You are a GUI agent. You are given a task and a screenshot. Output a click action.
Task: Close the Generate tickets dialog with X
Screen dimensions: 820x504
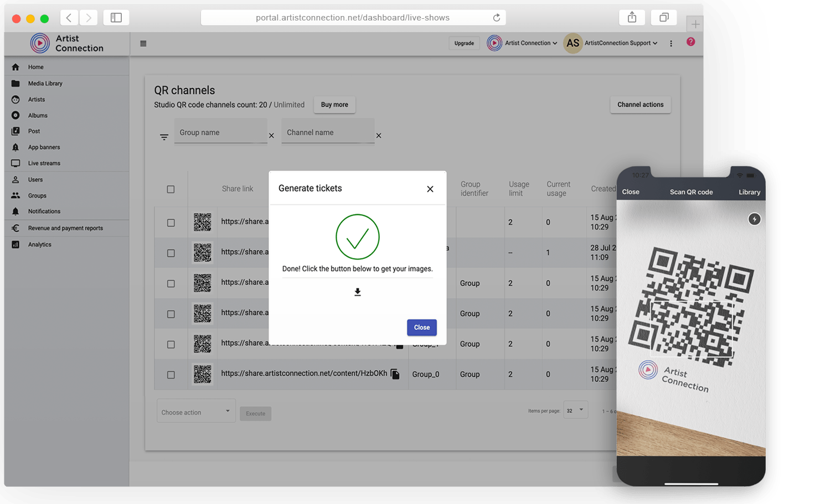coord(430,189)
